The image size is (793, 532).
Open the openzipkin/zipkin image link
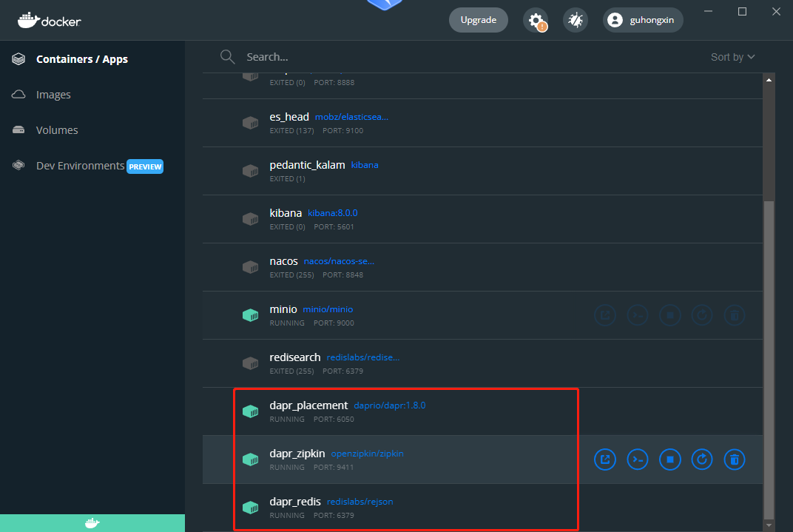coord(367,454)
